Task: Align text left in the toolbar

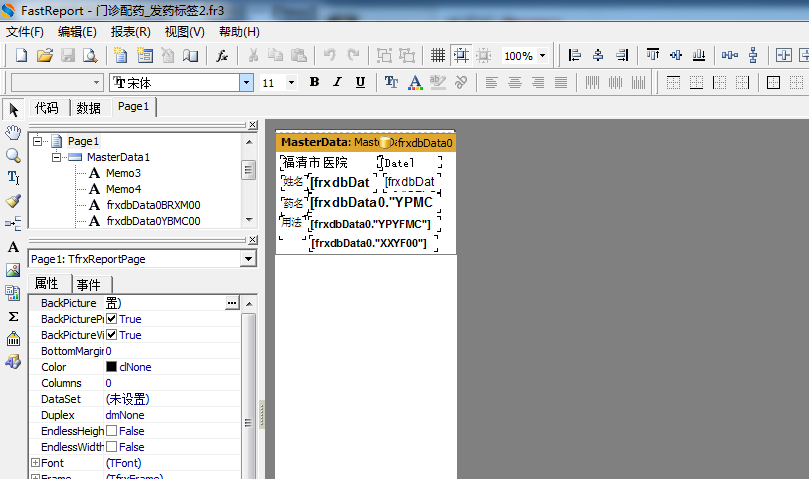Action: pyautogui.click(x=491, y=82)
